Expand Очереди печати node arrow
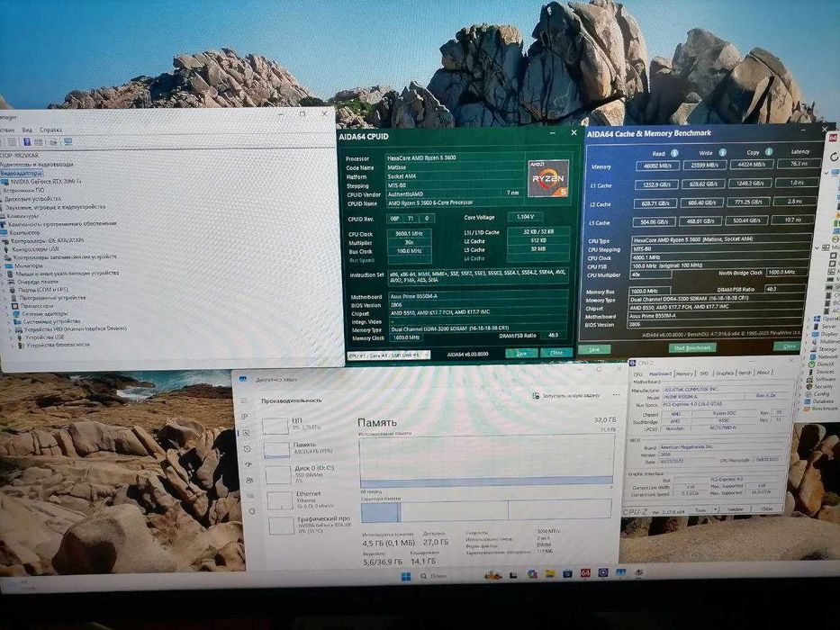The width and height of the screenshot is (840, 630). point(3,282)
